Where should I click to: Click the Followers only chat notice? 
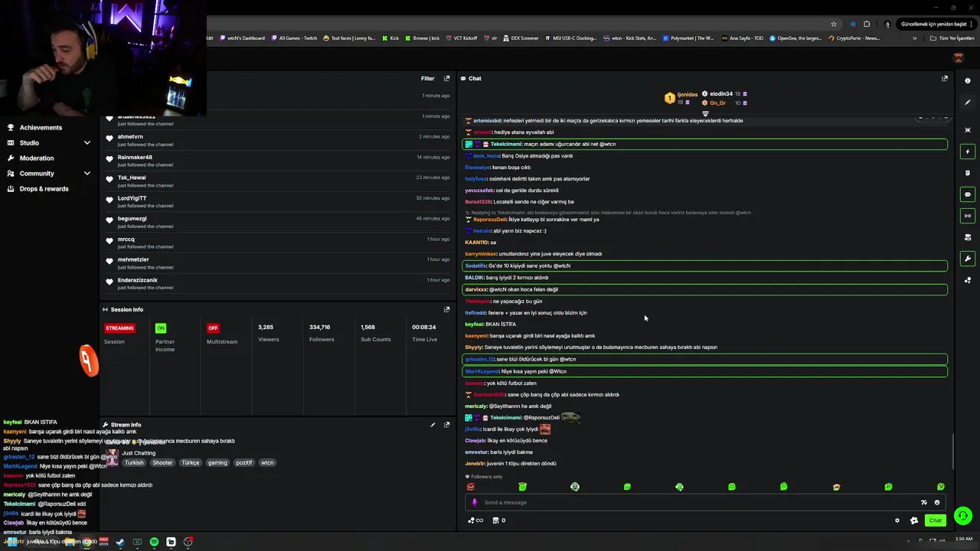pos(484,477)
